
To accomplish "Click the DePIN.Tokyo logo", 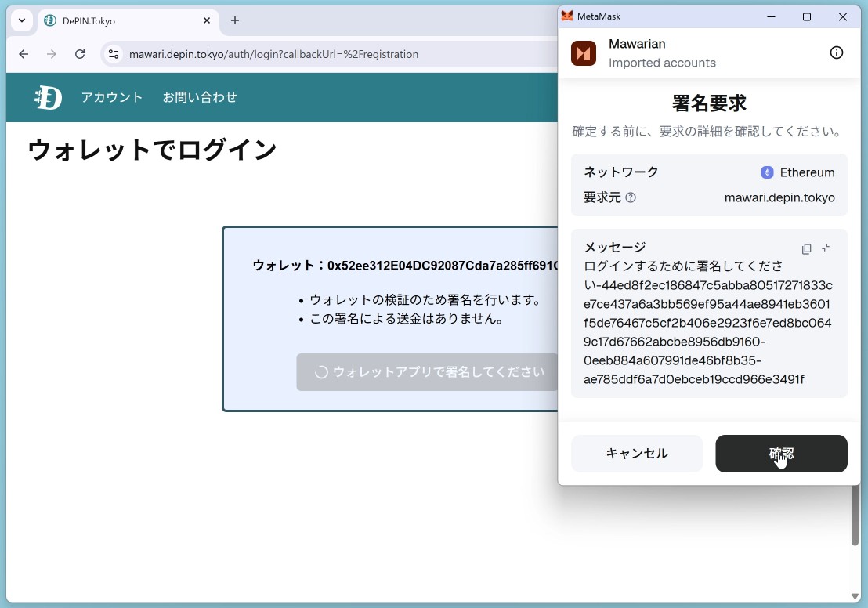I will [48, 97].
